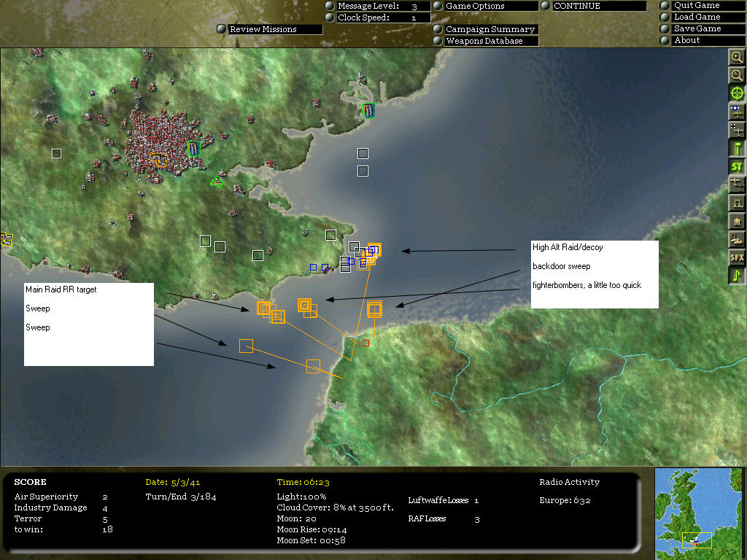Image resolution: width=747 pixels, height=560 pixels.
Task: Click the 'Luftwaffe Losses' status line
Action: coord(444,500)
